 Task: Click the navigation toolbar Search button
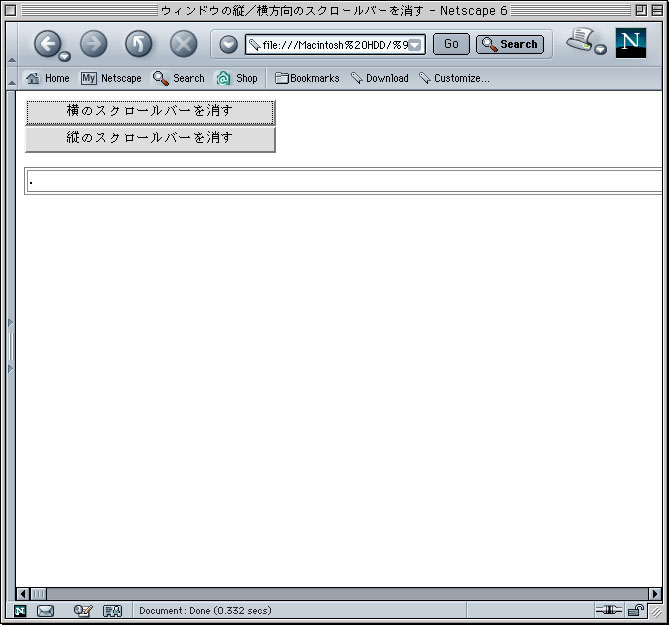pyautogui.click(x=510, y=44)
